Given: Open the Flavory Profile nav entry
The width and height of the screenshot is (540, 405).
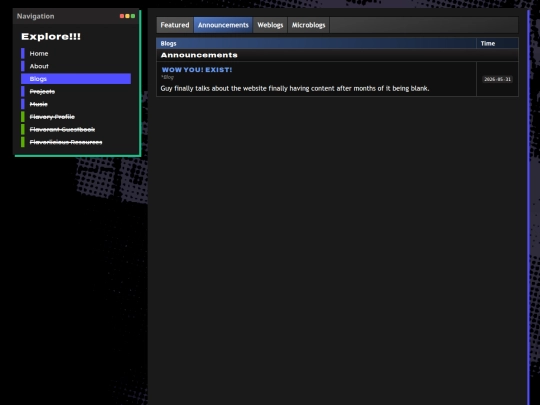Looking at the screenshot, I should (x=76, y=117).
